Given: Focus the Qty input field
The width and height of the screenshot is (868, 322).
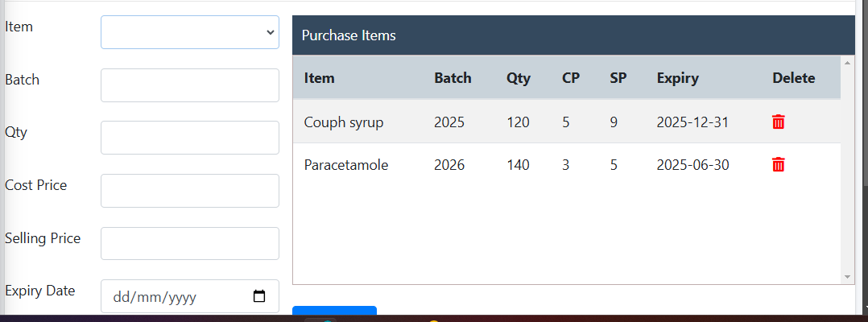Looking at the screenshot, I should tap(189, 138).
